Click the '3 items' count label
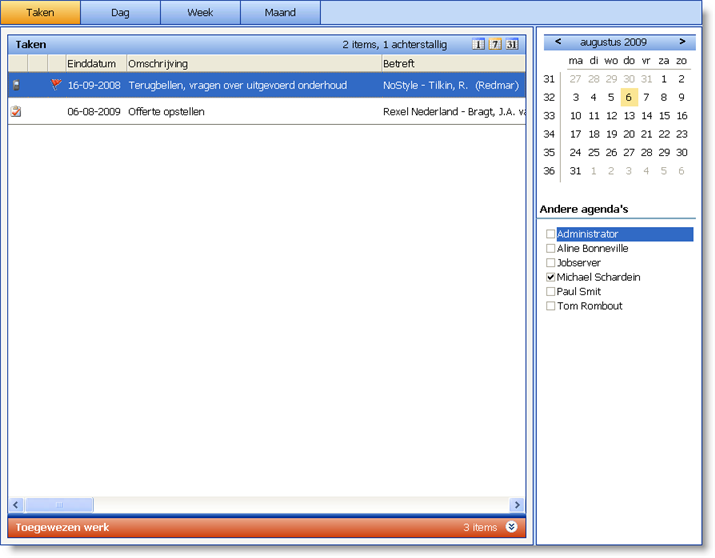 pyautogui.click(x=480, y=527)
